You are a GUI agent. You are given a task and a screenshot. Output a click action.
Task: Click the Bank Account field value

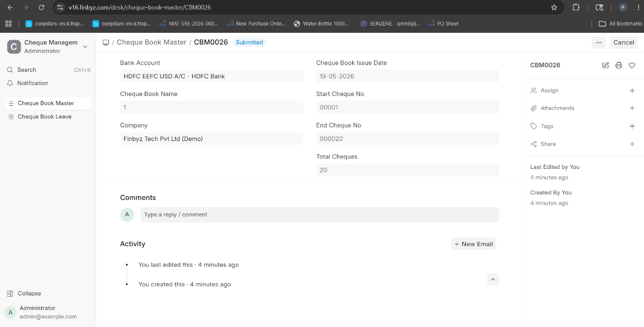[x=212, y=77]
